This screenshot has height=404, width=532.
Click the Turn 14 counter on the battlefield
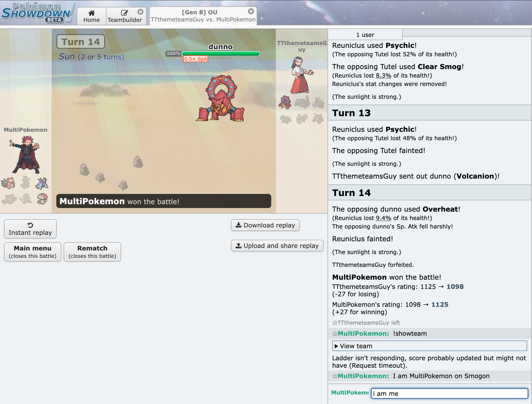point(81,41)
